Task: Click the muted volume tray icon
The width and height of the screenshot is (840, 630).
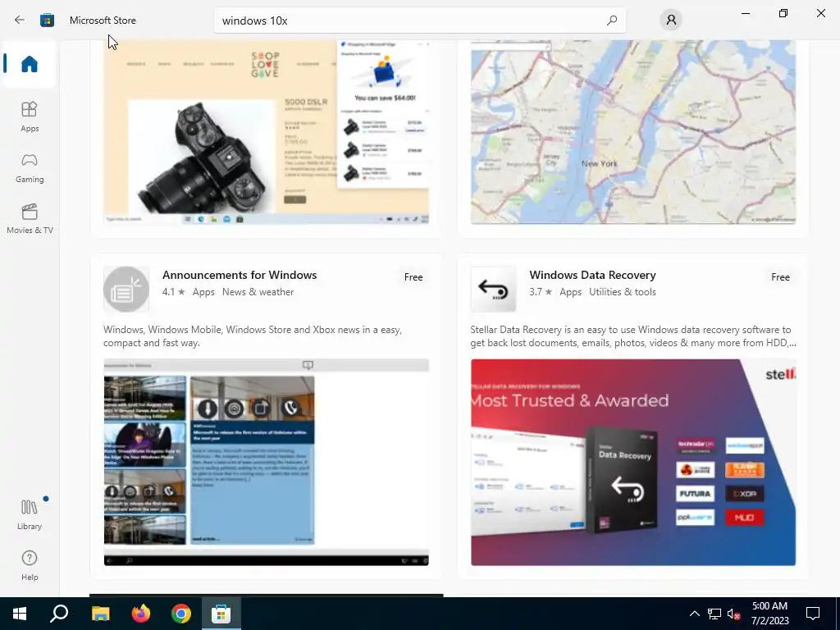Action: tap(733, 614)
